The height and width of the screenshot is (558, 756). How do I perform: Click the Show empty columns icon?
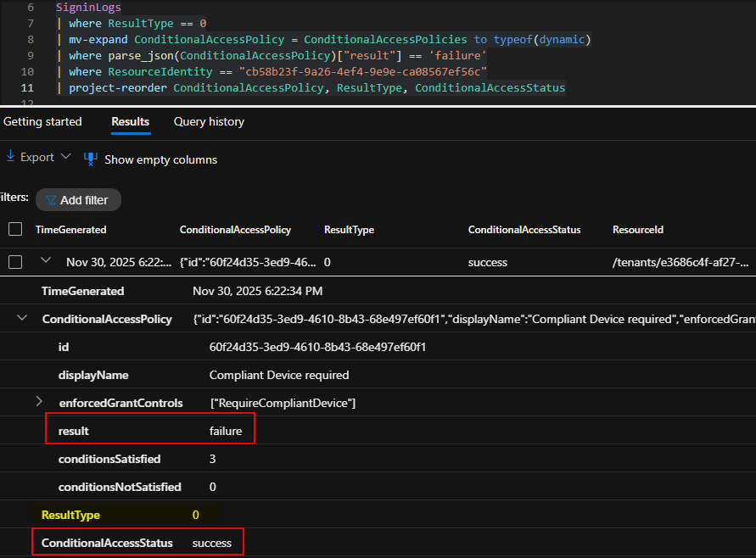(91, 159)
